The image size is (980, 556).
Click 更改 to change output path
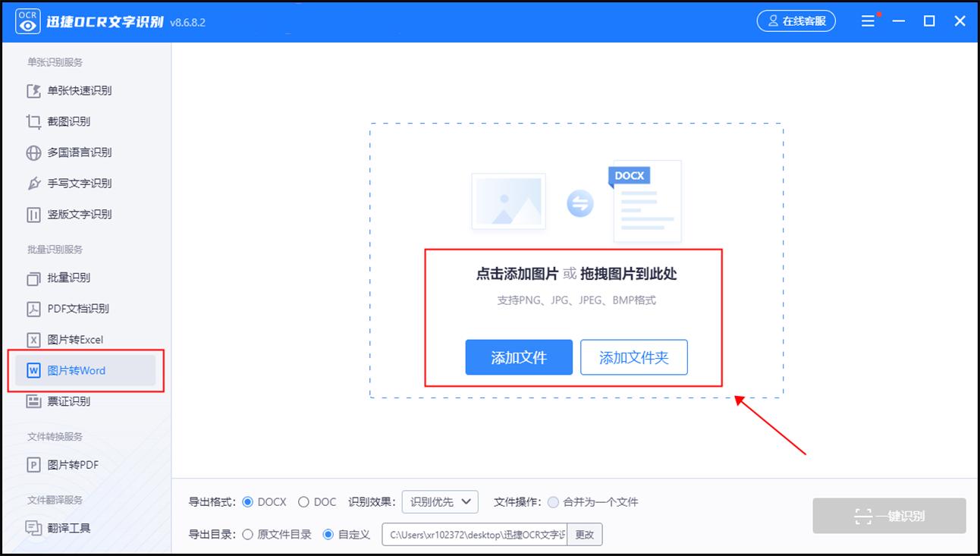coord(585,534)
